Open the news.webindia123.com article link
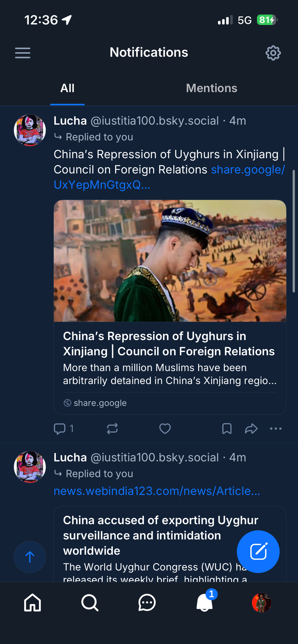Image resolution: width=298 pixels, height=644 pixels. (x=157, y=491)
